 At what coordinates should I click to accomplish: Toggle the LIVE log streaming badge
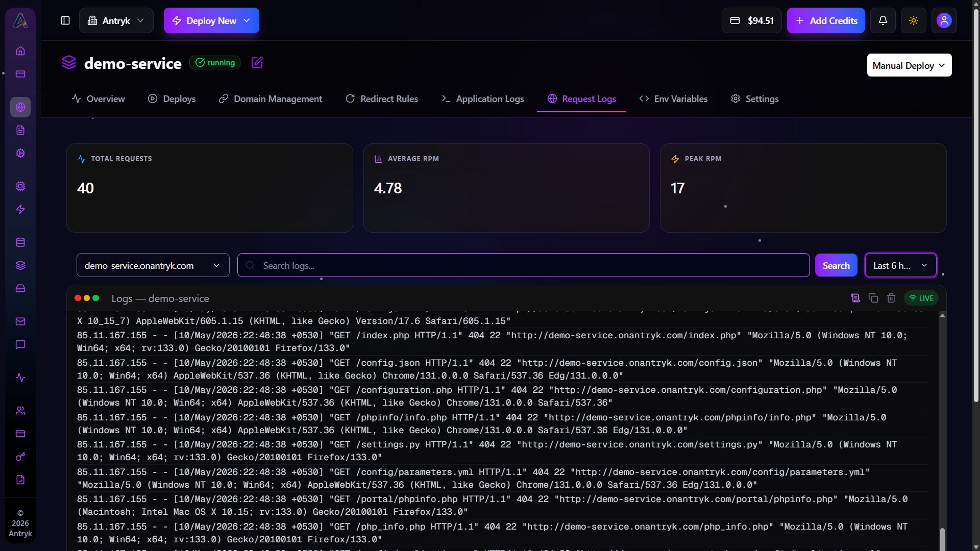921,298
